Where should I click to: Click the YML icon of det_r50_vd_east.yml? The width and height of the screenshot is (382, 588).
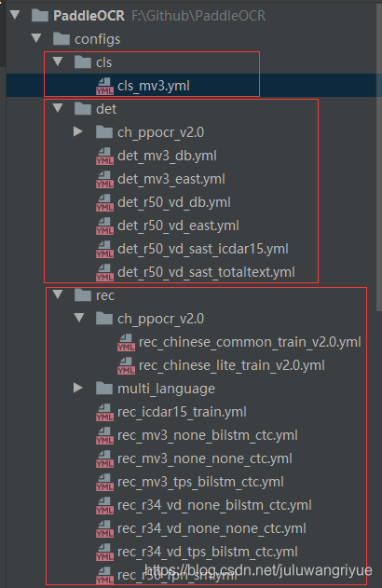coord(104,226)
